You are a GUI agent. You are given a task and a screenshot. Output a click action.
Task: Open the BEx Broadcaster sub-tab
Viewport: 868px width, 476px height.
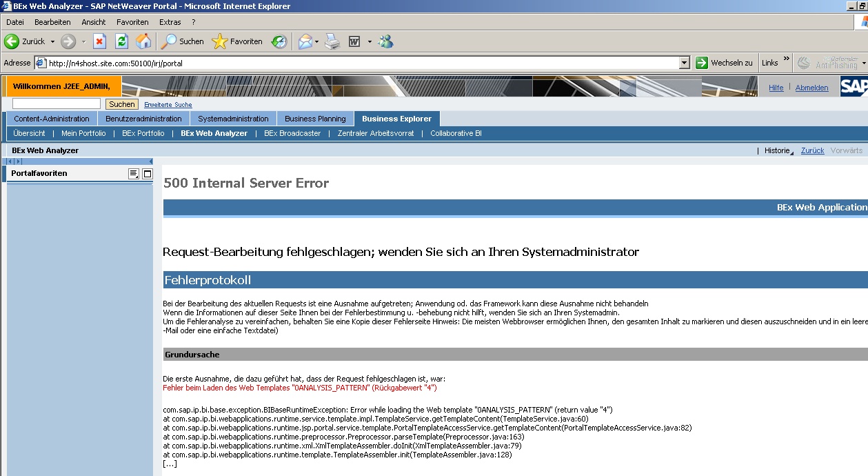coord(292,133)
